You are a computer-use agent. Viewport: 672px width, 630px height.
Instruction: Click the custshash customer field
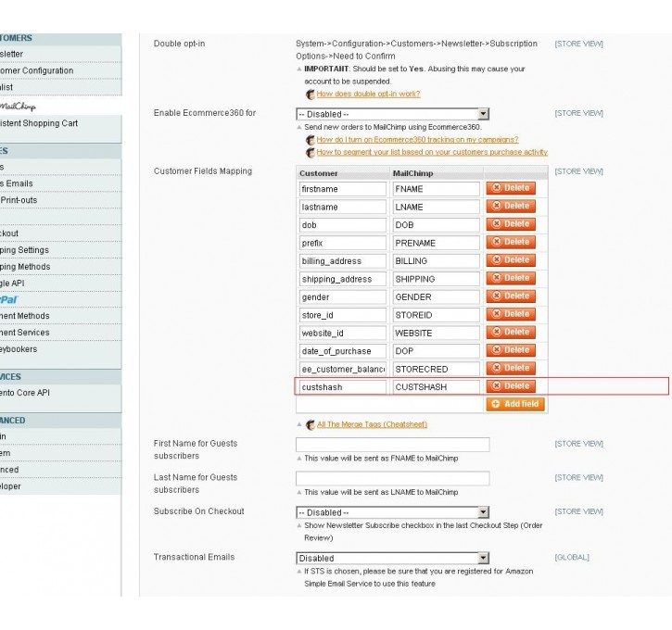(342, 386)
